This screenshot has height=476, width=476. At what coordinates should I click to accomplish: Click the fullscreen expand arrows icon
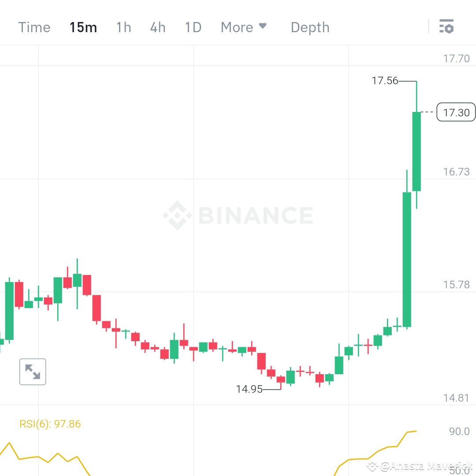tap(33, 372)
